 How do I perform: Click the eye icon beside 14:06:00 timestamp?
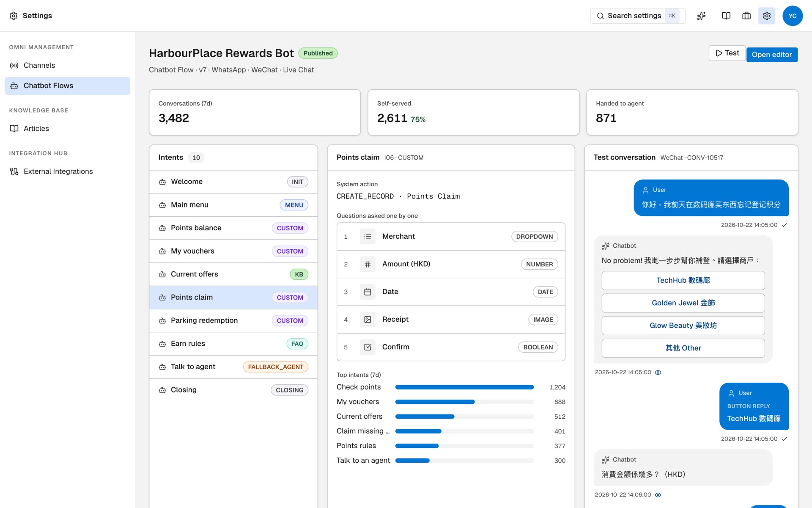point(658,495)
